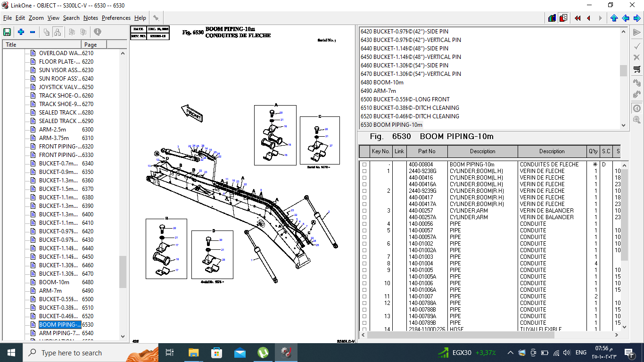This screenshot has width=644, height=362.
Task: Click up arrow of top list scrollbar
Action: point(623,32)
